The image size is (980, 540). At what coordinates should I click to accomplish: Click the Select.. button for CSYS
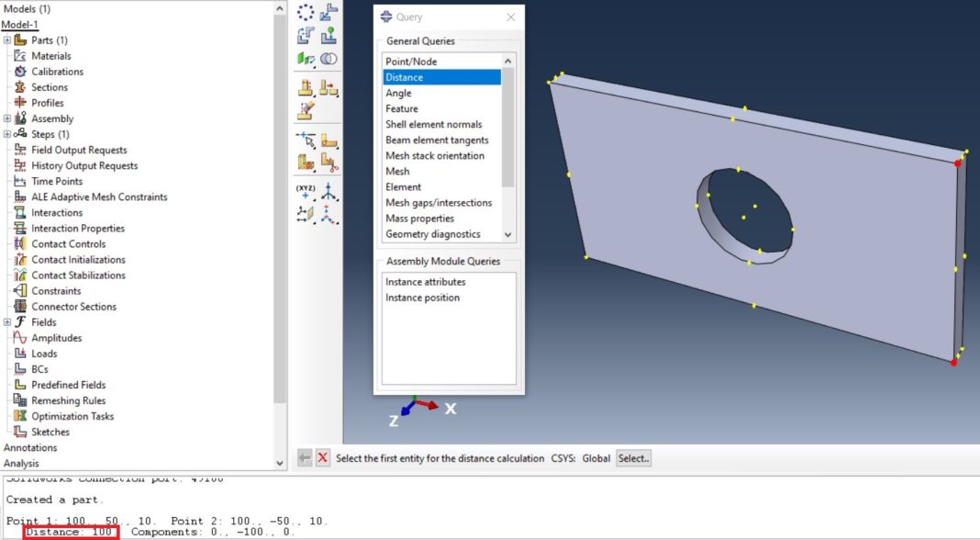coord(633,456)
